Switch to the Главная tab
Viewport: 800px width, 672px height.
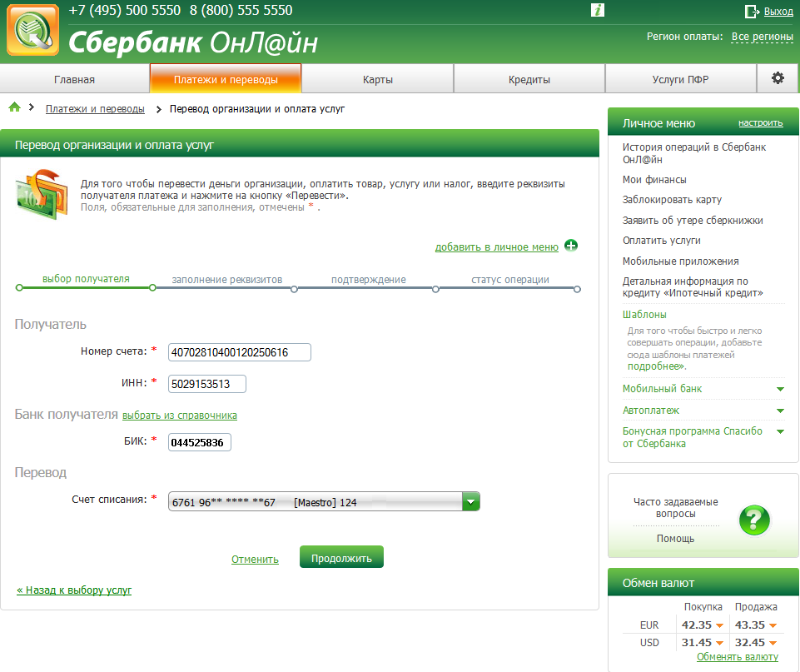(74, 79)
